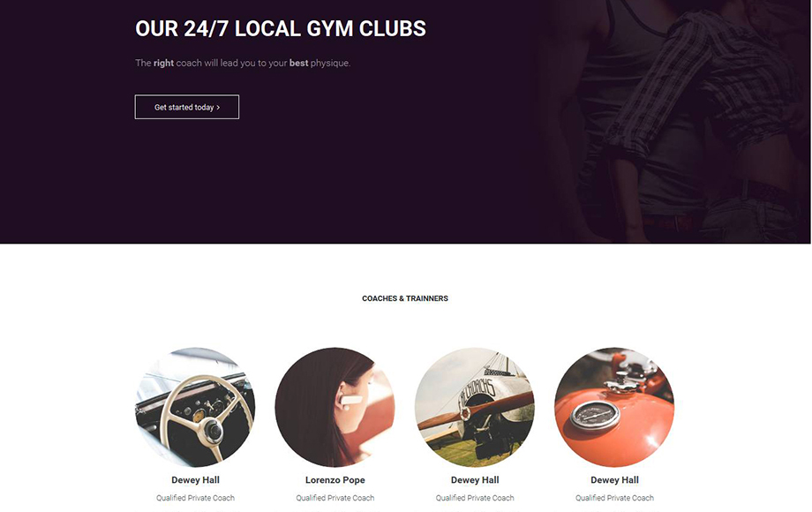Click Qualified Private Coach under motorcycle photo coach
812x512 pixels.
click(614, 498)
